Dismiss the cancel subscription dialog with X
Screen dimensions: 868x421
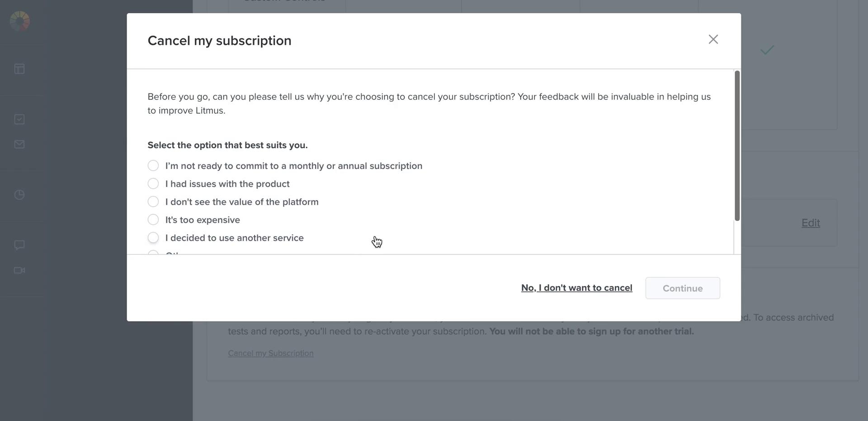pos(713,39)
